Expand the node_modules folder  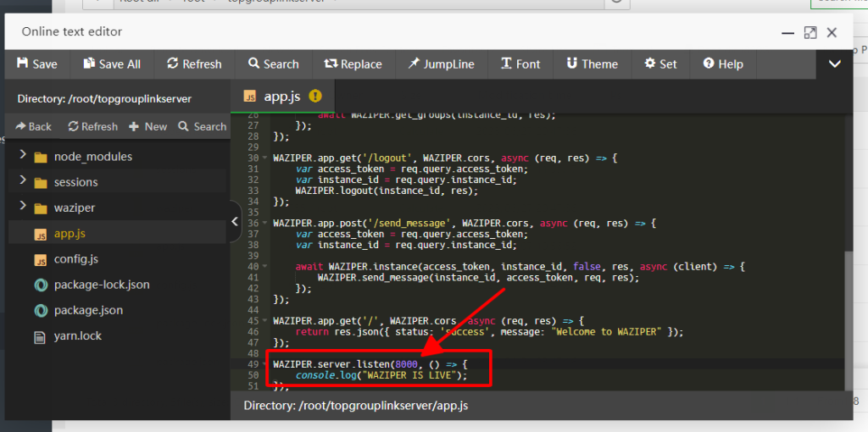[23, 156]
